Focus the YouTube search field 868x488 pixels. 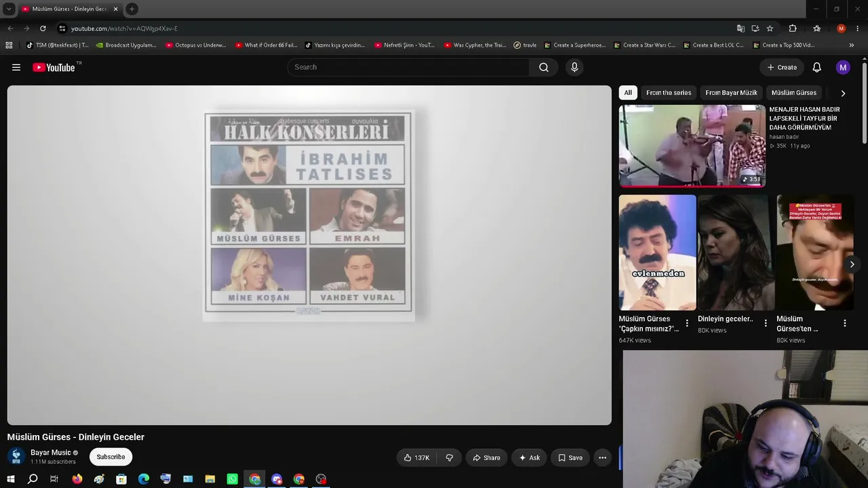pyautogui.click(x=408, y=67)
